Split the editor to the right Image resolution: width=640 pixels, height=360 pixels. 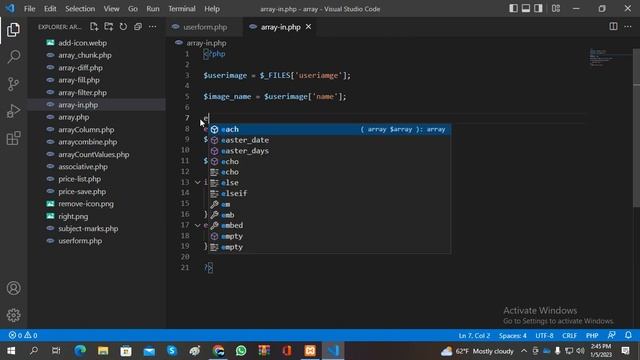coord(613,27)
